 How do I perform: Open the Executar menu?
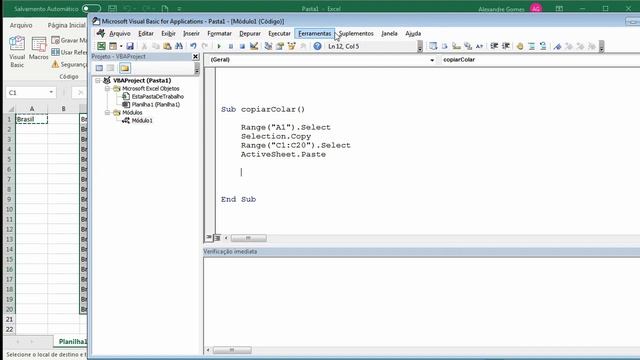(279, 33)
